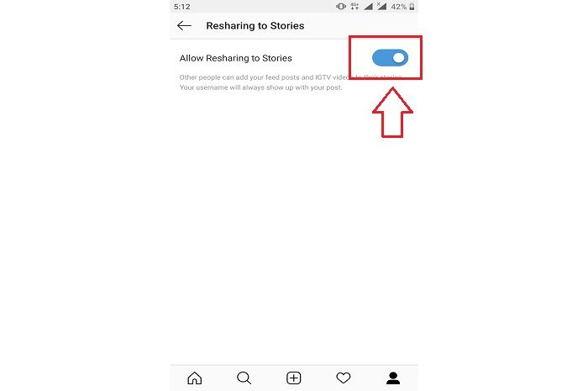Click the 5:12 clock in status bar
Image resolution: width=588 pixels, height=391 pixels.
(182, 7)
